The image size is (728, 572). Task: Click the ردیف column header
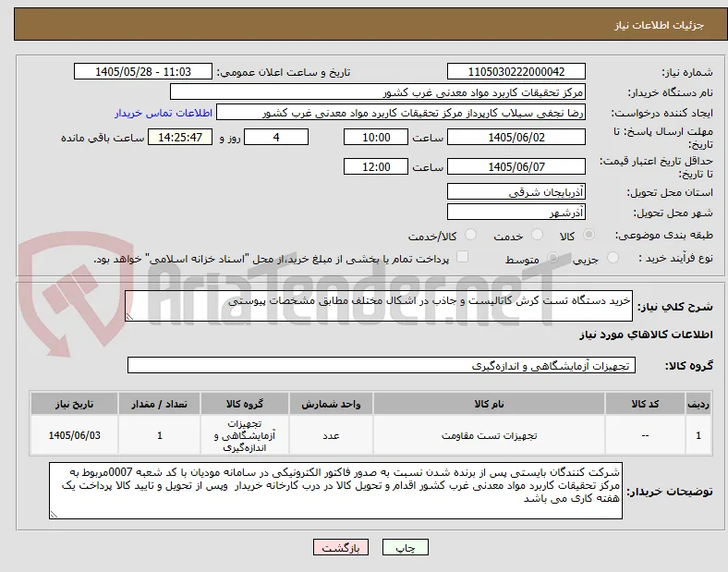click(x=698, y=404)
